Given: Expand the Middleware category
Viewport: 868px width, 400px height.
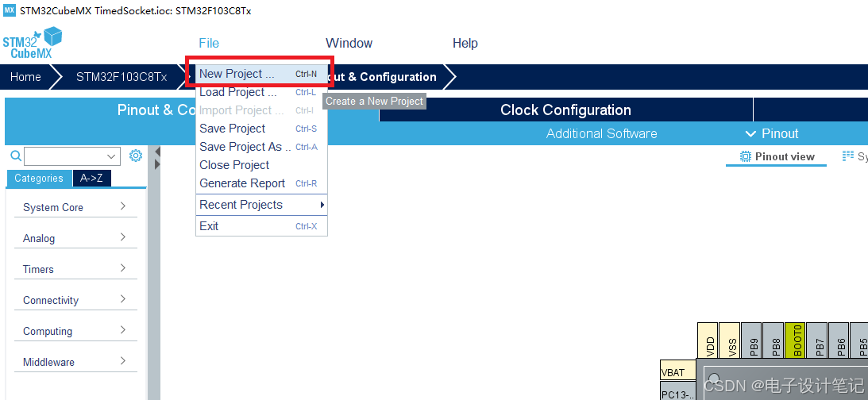Looking at the screenshot, I should coord(75,363).
